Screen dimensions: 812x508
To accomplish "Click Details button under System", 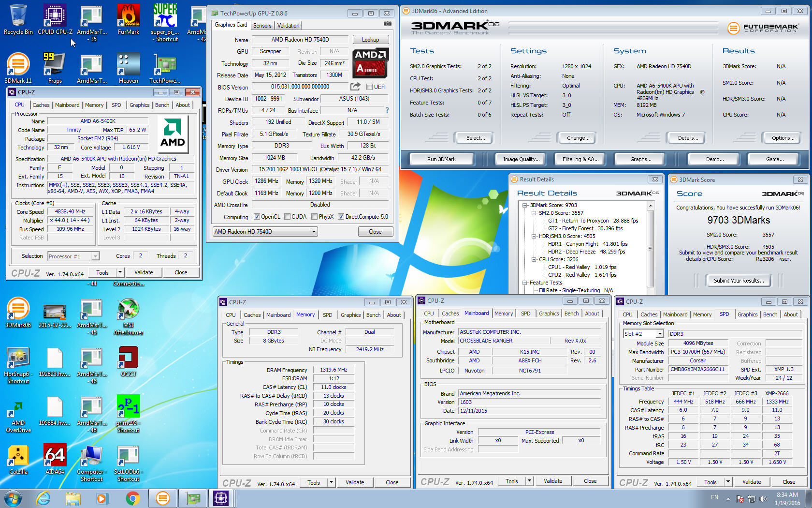I will pos(688,138).
